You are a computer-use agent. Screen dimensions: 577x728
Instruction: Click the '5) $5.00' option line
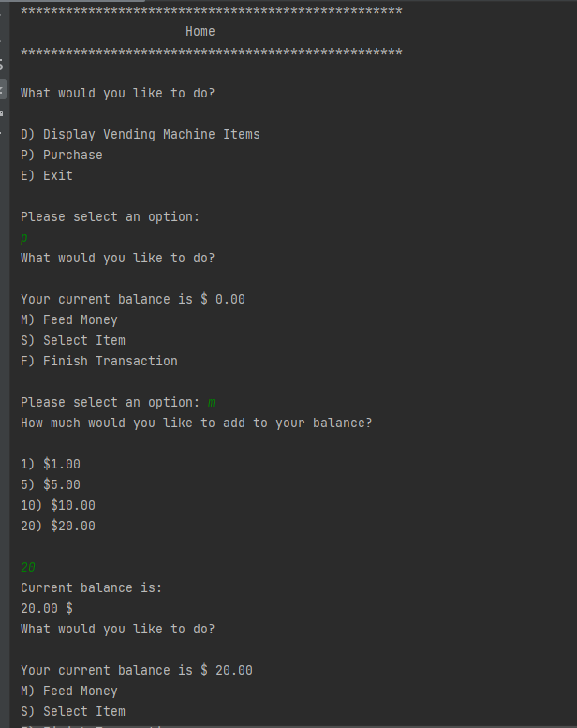click(x=51, y=484)
